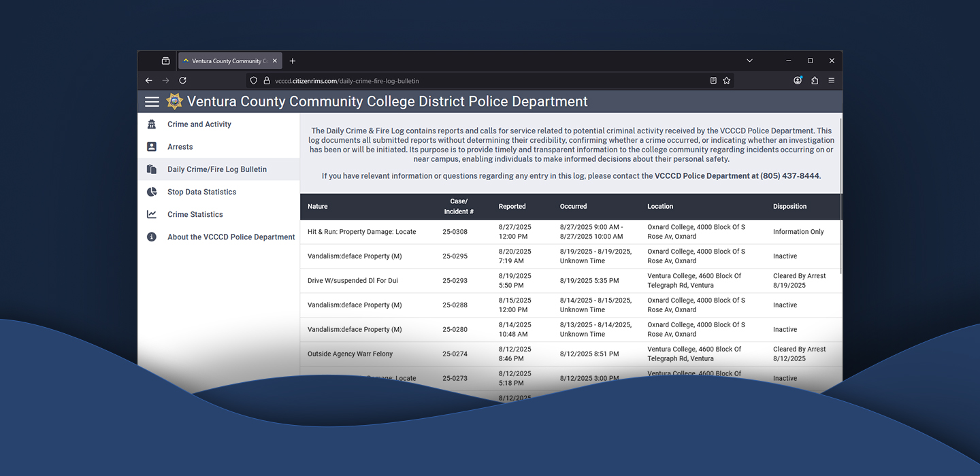Select 'Outside Agency Warr Felony' cell
The height and width of the screenshot is (476, 980).
[350, 354]
